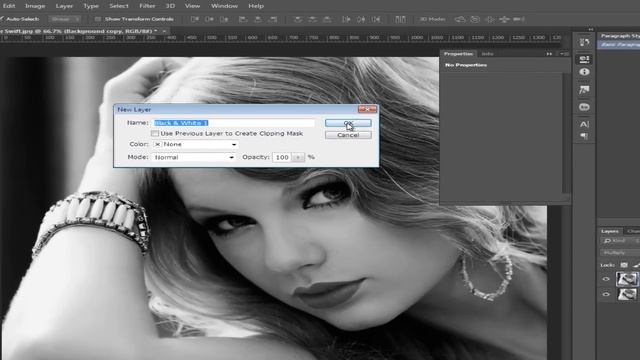Open the Select menu
The height and width of the screenshot is (360, 640).
point(119,6)
